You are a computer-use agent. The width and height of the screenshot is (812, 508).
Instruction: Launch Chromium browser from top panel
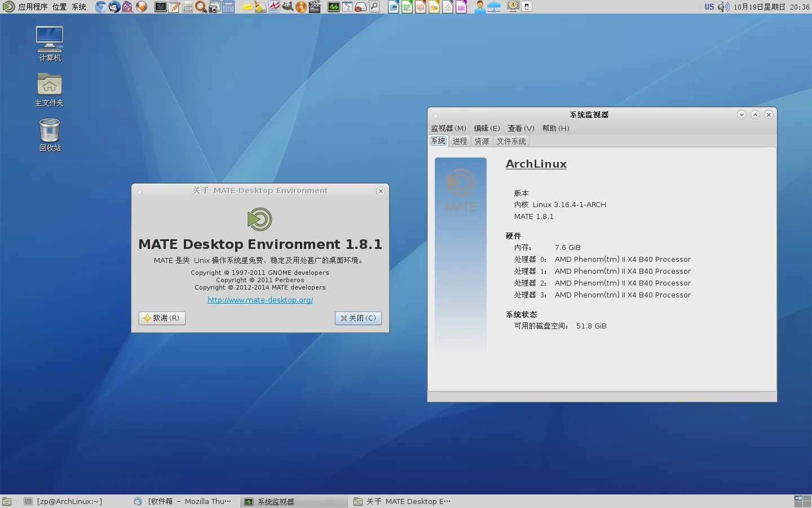(100, 7)
